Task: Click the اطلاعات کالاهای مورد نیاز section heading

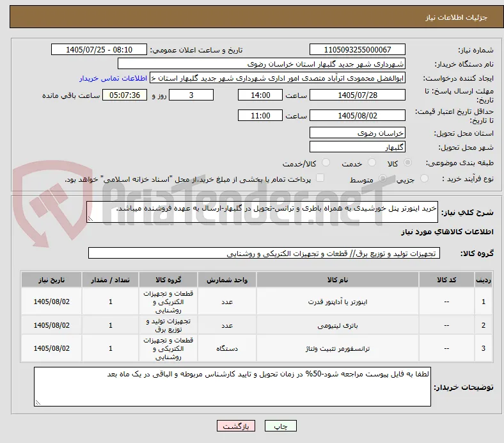Action: coord(447,232)
